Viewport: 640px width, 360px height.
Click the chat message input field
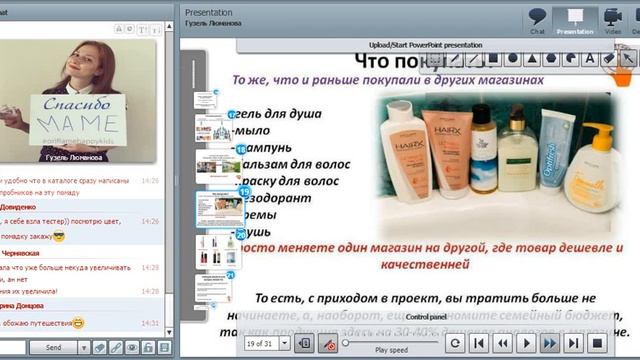13,348
